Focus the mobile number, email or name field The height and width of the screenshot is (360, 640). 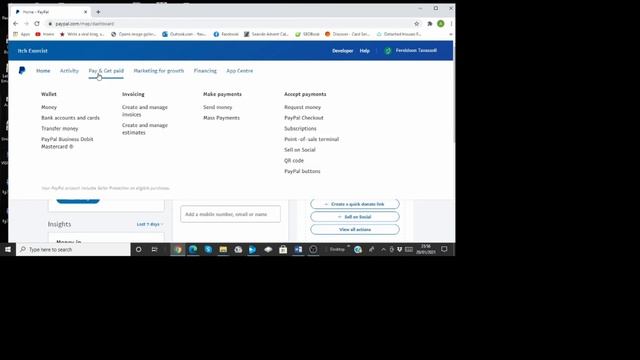click(230, 214)
